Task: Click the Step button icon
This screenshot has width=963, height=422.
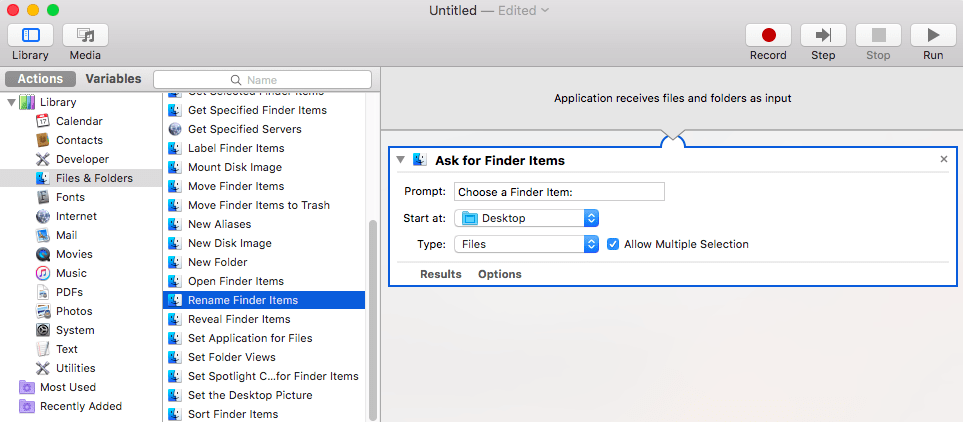Action: pyautogui.click(x=823, y=36)
